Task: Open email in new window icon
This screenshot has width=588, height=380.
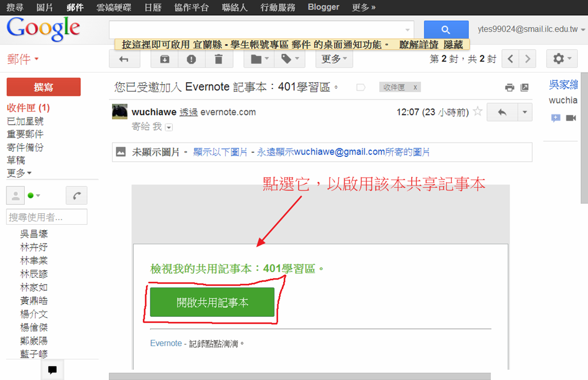Action: click(x=524, y=87)
